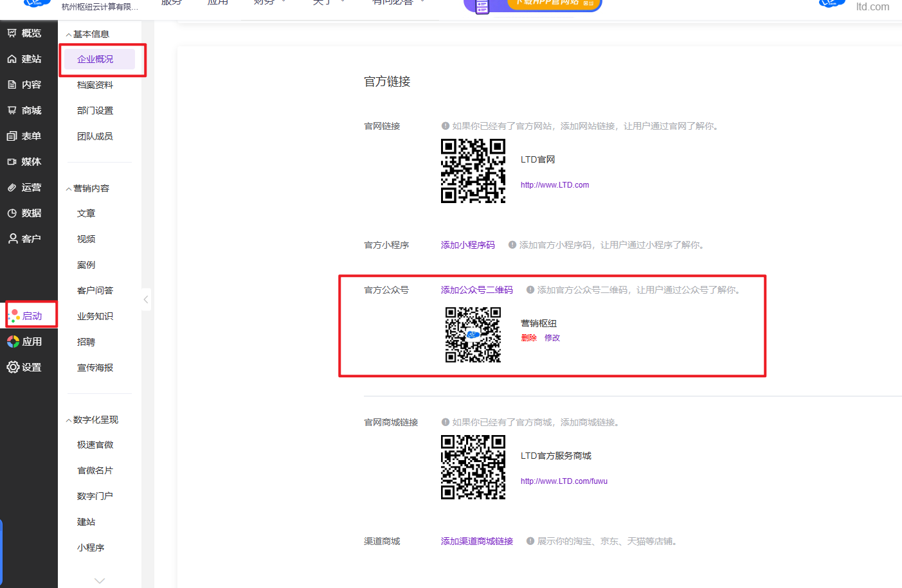Image resolution: width=902 pixels, height=588 pixels.
Task: Click the 启动 launch item
Action: [26, 316]
